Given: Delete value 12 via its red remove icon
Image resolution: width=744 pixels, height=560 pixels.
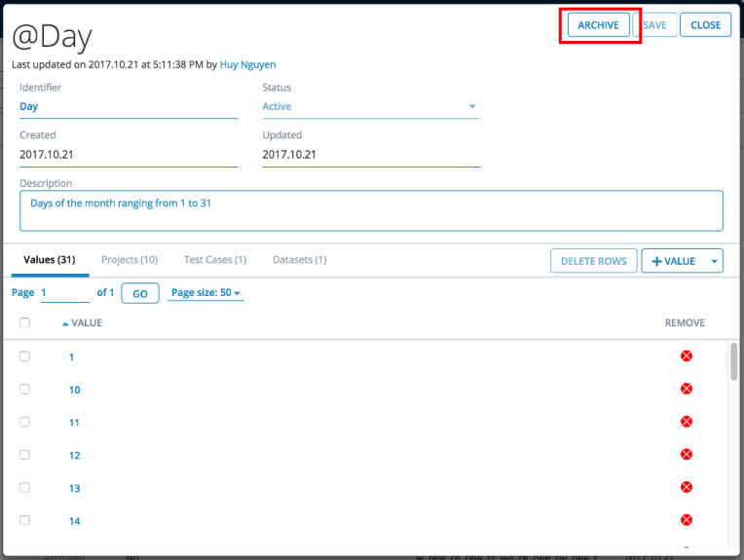Looking at the screenshot, I should [x=686, y=455].
